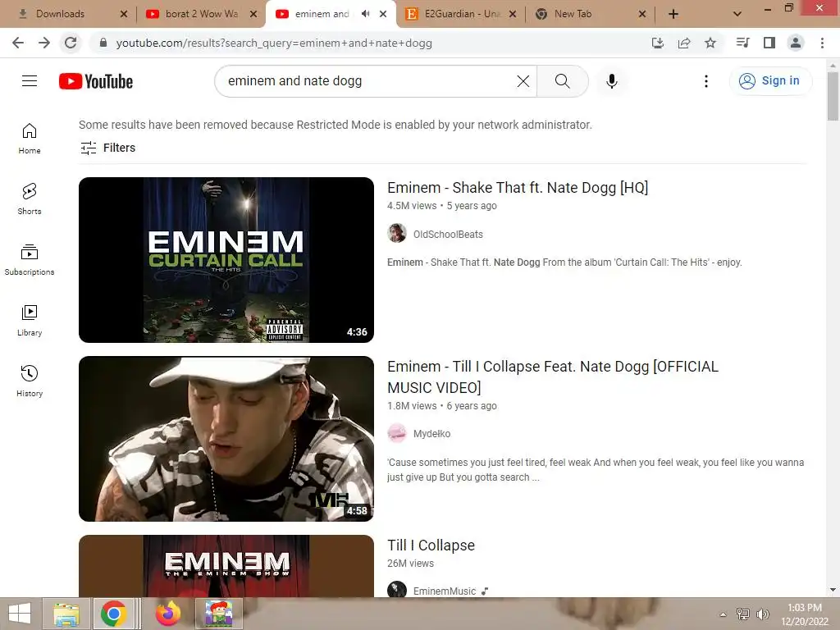The width and height of the screenshot is (840, 630).
Task: Visit the OldSchoolBeats channel
Action: tap(448, 234)
